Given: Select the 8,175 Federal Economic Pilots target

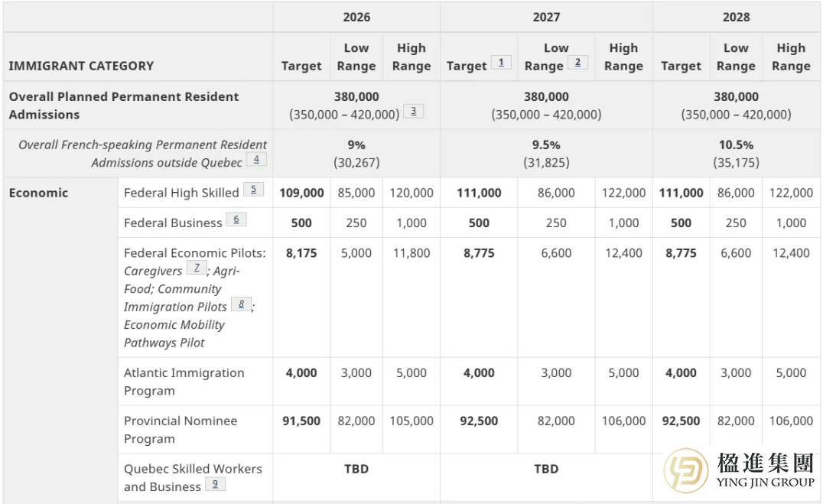Looking at the screenshot, I should 301,253.
